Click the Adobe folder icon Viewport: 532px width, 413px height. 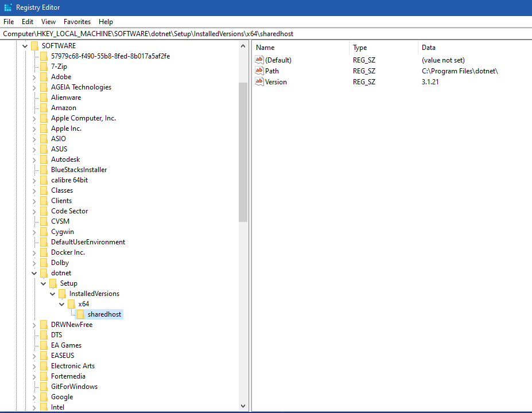coord(44,77)
